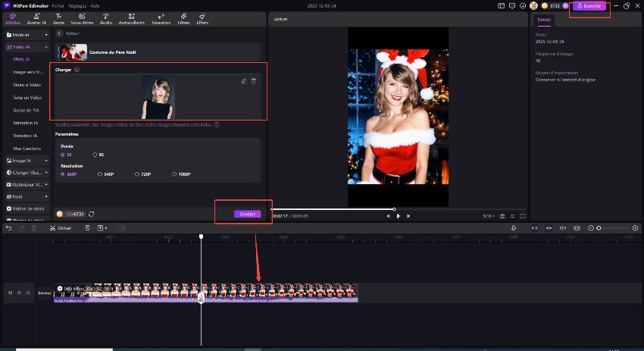This screenshot has width=644, height=351.
Task: Expand the Optimiseur Vidéo section
Action: coord(27,184)
